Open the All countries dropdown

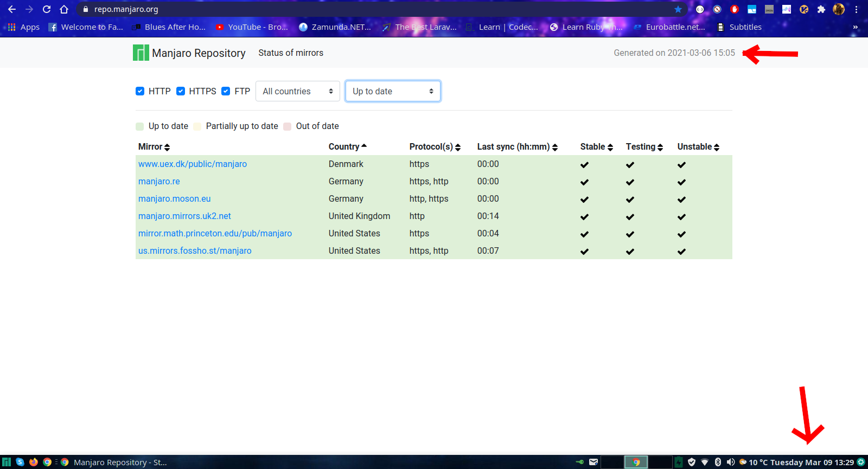point(297,91)
